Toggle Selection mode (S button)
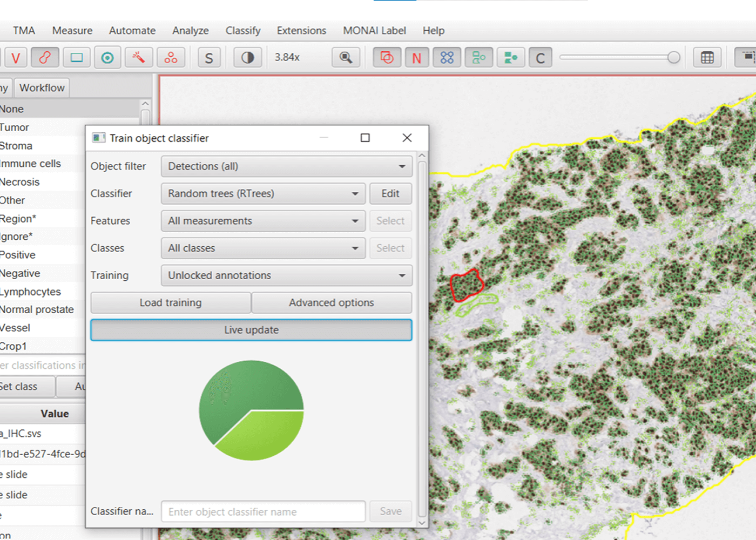 point(209,57)
